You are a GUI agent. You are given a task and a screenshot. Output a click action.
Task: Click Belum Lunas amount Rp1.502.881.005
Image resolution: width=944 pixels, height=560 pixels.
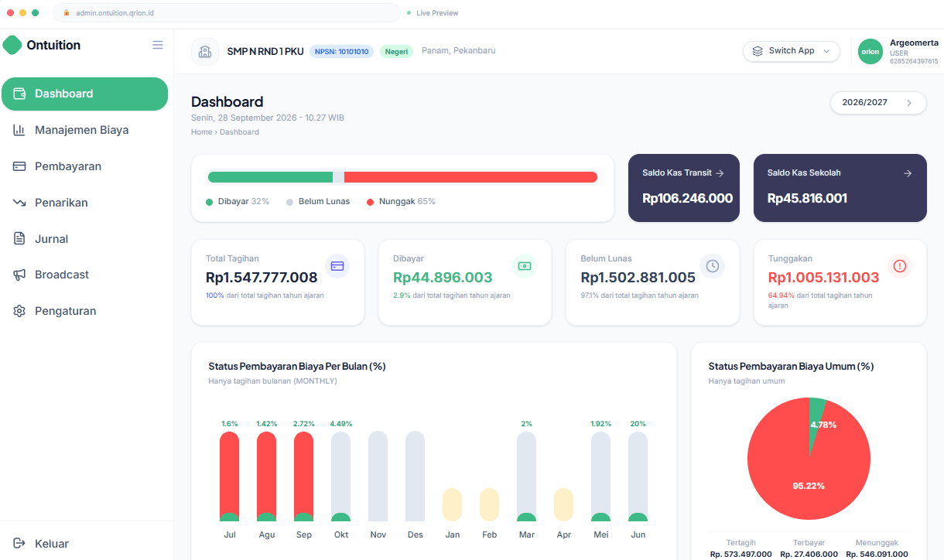[x=638, y=278]
